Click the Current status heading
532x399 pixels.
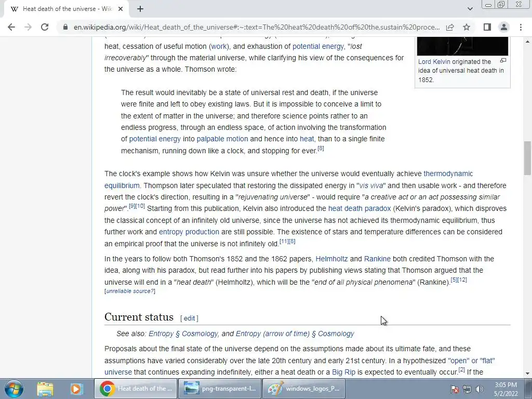click(x=139, y=317)
